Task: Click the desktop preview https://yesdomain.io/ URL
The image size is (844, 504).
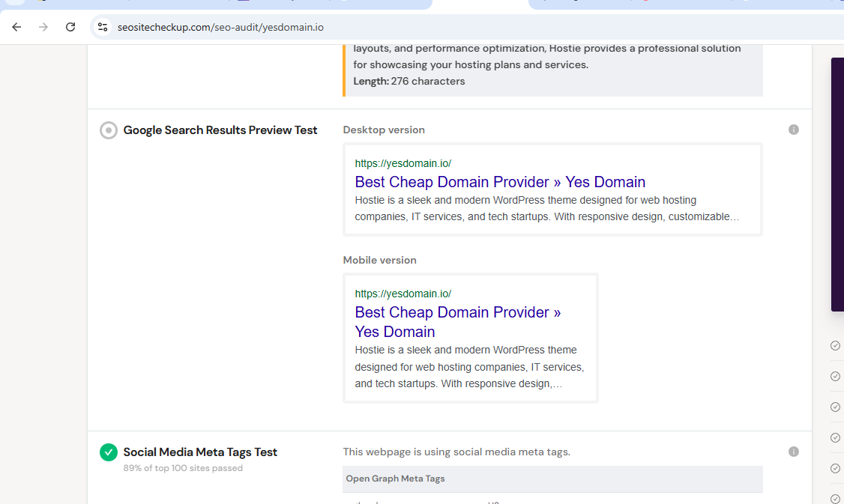Action: (x=403, y=163)
